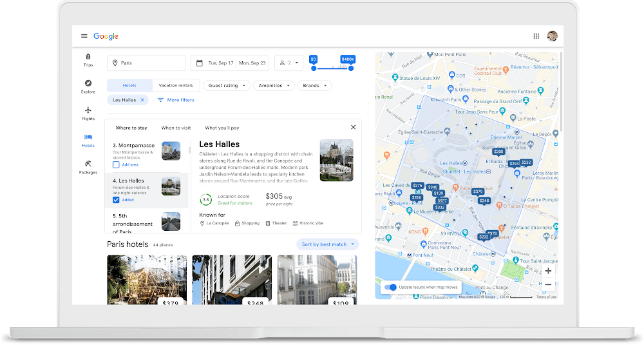
Task: Click the $379 marker on the map
Action: tap(478, 192)
